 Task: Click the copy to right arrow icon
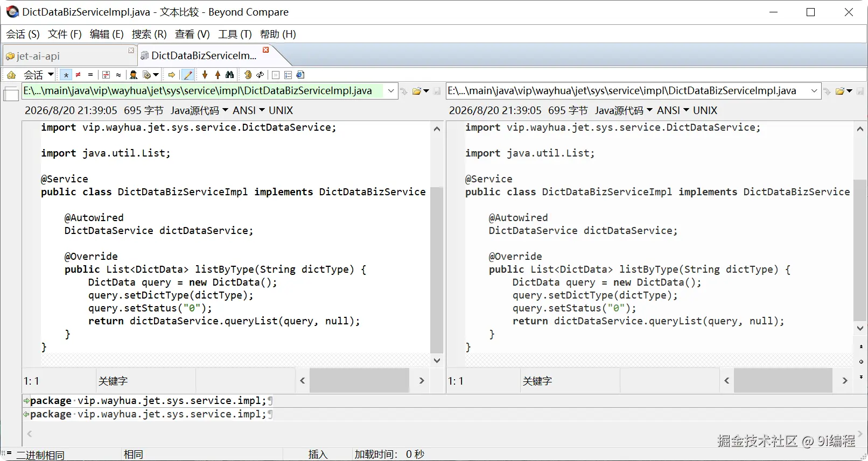click(172, 75)
